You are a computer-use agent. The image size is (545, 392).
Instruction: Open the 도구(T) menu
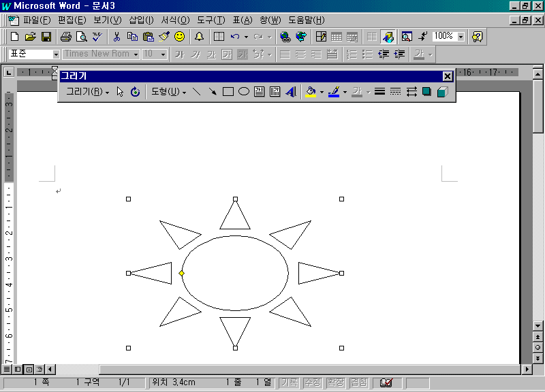pyautogui.click(x=211, y=20)
